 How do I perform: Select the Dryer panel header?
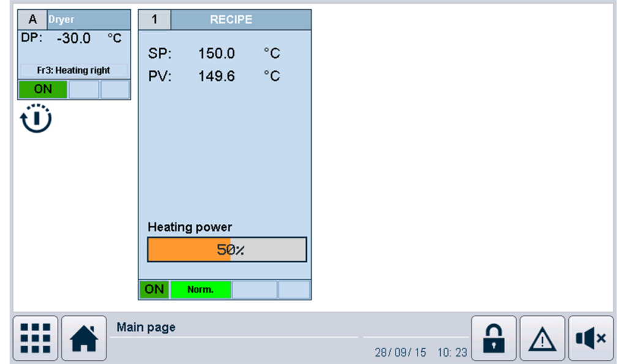(88, 20)
